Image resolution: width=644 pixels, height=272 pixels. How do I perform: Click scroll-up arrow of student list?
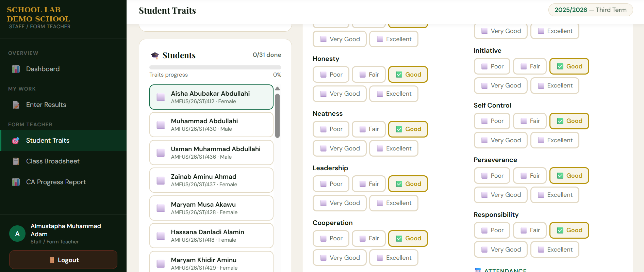[x=278, y=89]
